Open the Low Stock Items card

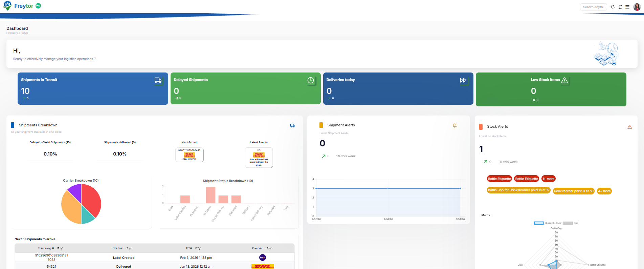(x=551, y=89)
